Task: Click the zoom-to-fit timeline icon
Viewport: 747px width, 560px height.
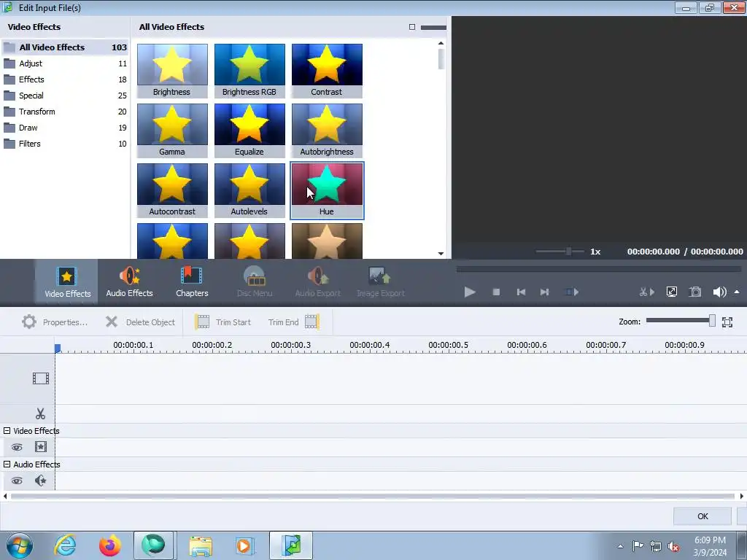Action: (x=727, y=322)
